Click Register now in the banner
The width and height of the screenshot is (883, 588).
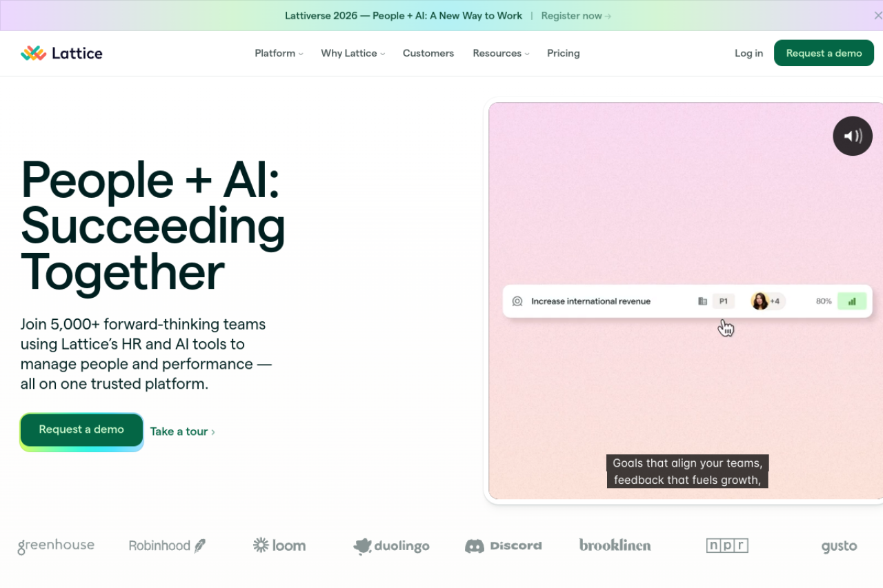point(576,16)
